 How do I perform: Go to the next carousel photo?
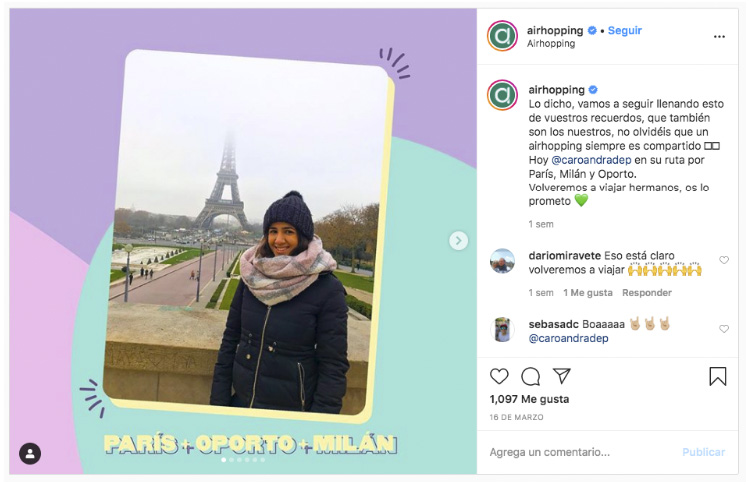click(x=458, y=240)
